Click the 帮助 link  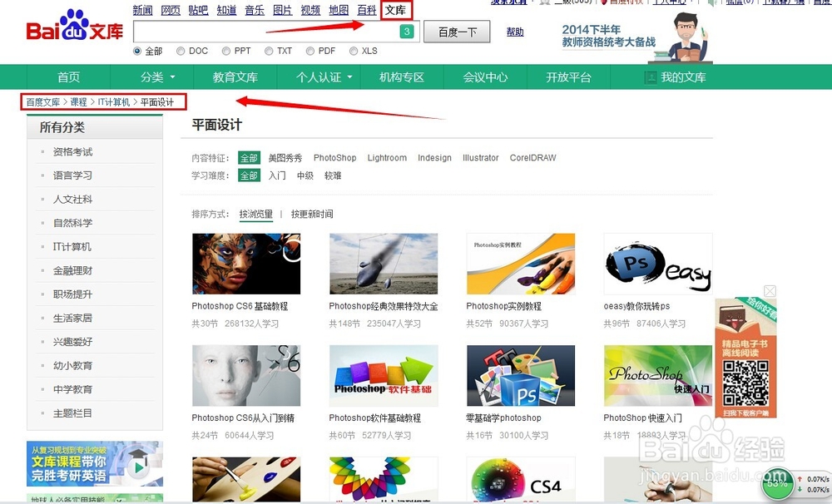click(x=515, y=32)
